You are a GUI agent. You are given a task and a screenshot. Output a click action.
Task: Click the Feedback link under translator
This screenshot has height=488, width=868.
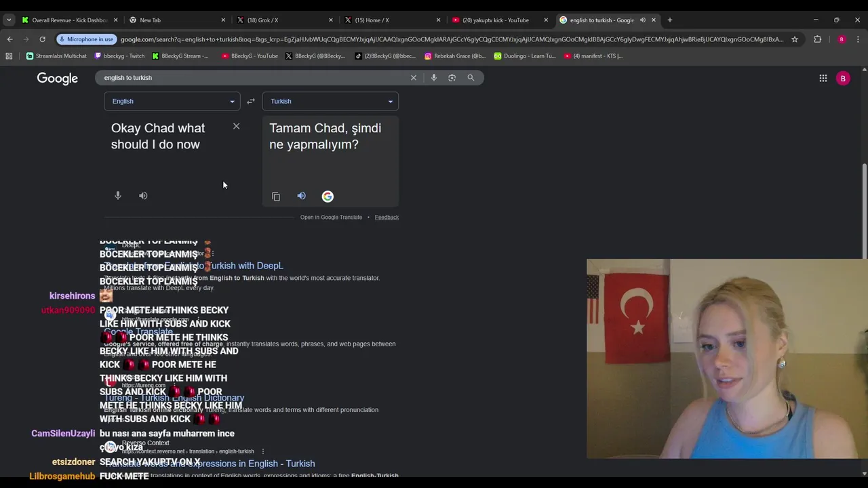[387, 218]
